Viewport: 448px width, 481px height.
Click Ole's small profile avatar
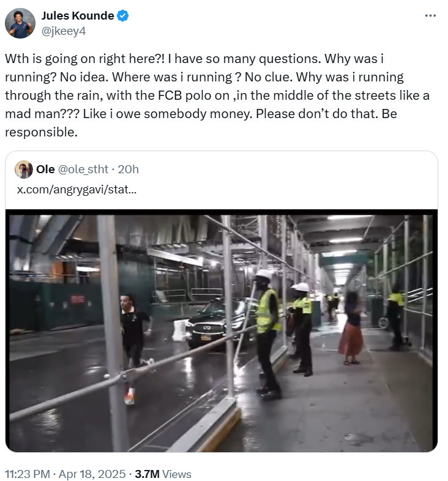click(24, 170)
